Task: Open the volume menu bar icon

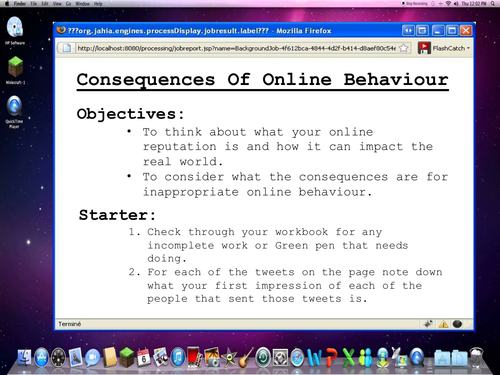Action: (x=456, y=4)
